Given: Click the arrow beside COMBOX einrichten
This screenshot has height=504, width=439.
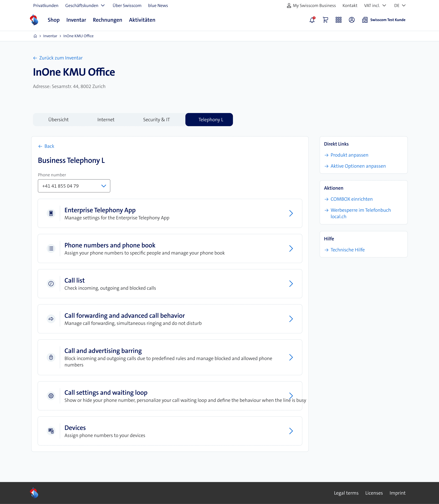Looking at the screenshot, I should (x=326, y=199).
